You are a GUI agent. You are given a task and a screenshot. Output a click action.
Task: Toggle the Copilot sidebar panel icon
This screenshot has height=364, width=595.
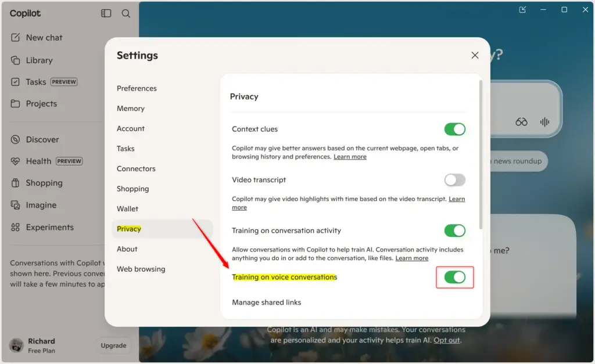(106, 13)
